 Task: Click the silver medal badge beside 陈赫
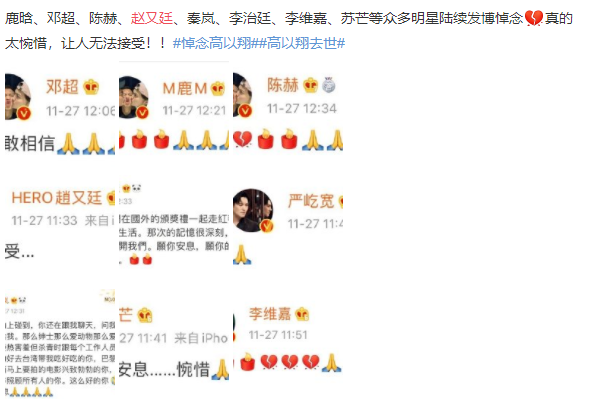point(329,85)
